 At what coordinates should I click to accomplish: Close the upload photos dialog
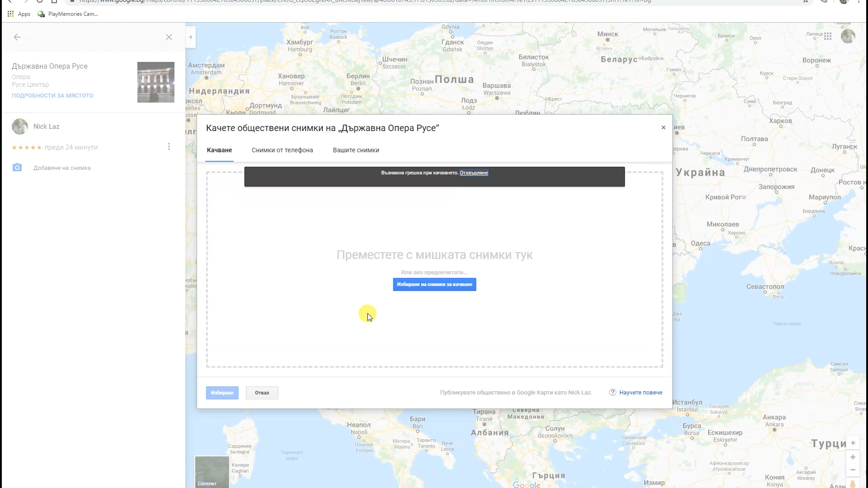pos(663,127)
